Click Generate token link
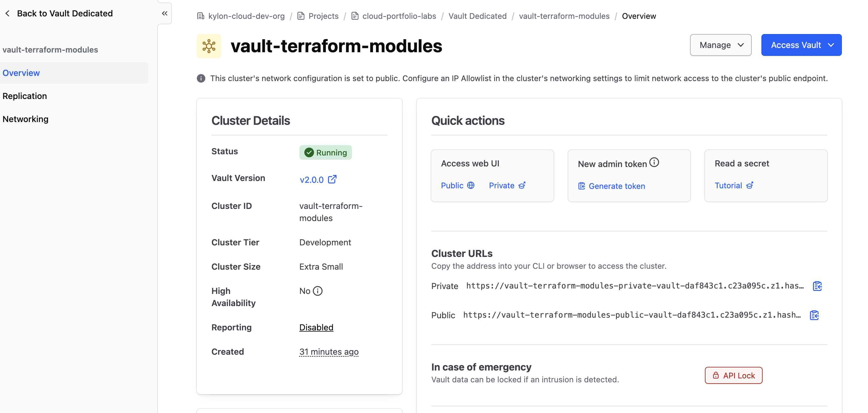This screenshot has height=413, width=868. pos(612,186)
